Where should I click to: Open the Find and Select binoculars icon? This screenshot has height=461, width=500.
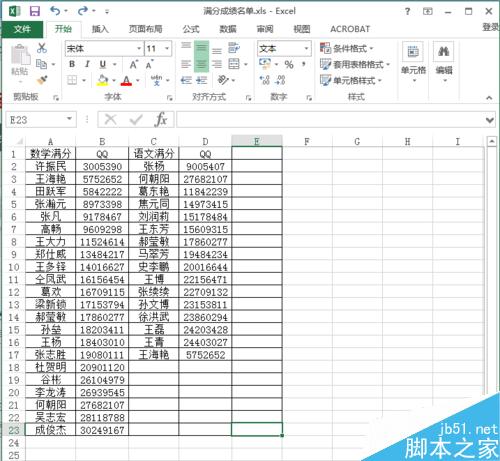coord(443,52)
